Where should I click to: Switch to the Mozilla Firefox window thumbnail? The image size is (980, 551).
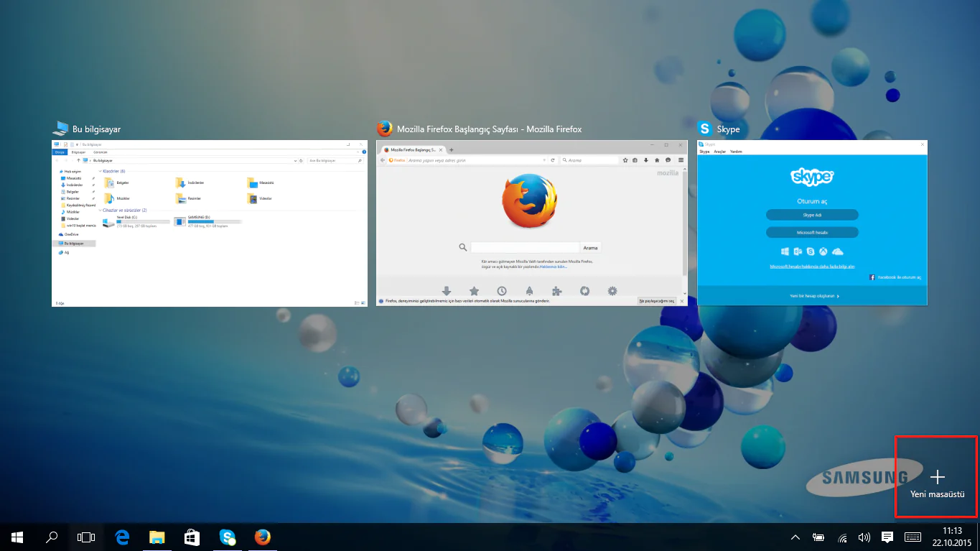tap(532, 223)
